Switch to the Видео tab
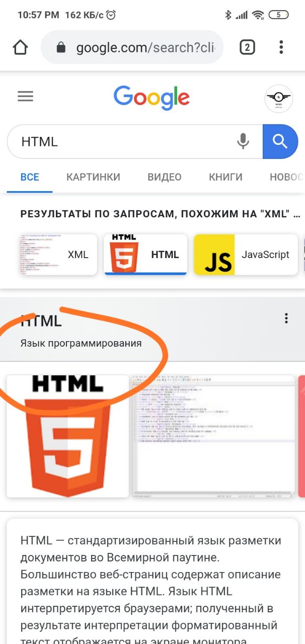 click(x=164, y=177)
